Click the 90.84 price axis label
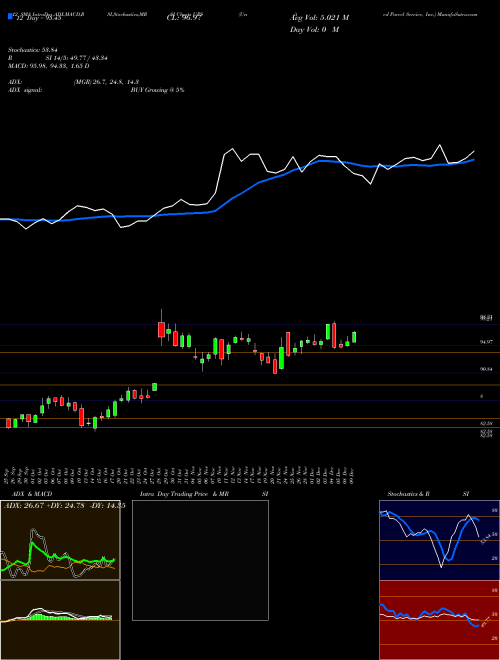Viewport: 500px width, 660px height. point(486,369)
